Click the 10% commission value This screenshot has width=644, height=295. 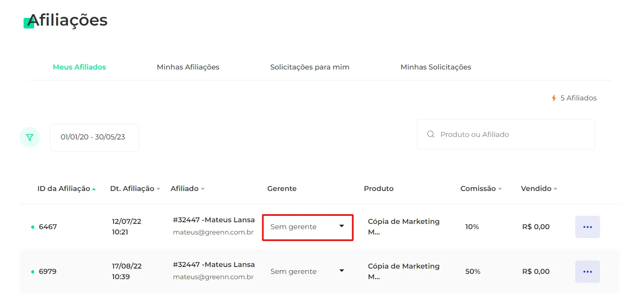coord(472,227)
